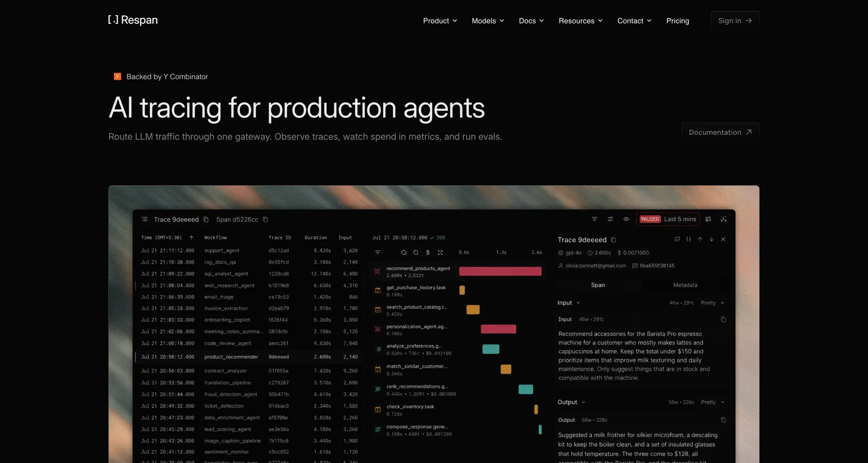Open the sliders settings icon in top toolbar

610,219
